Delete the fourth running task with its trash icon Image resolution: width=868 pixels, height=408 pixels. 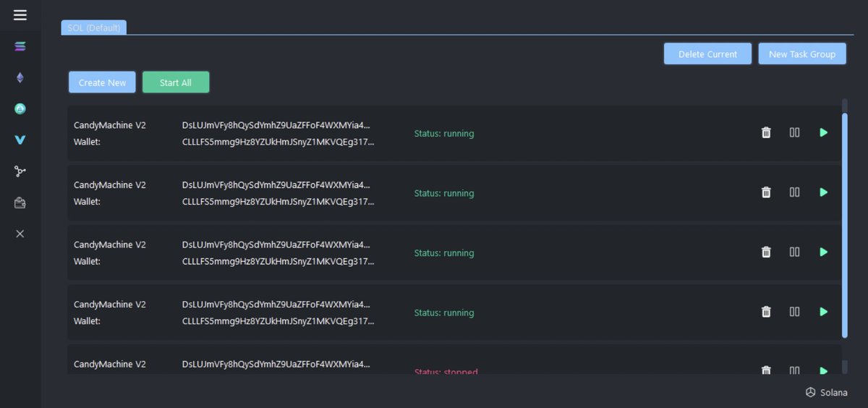766,312
